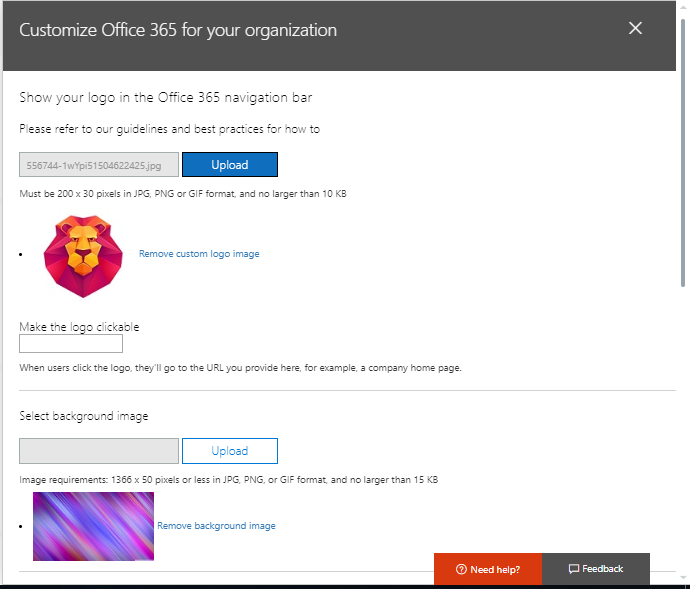Click the blue Upload button for logo
690x589 pixels.
pos(230,164)
